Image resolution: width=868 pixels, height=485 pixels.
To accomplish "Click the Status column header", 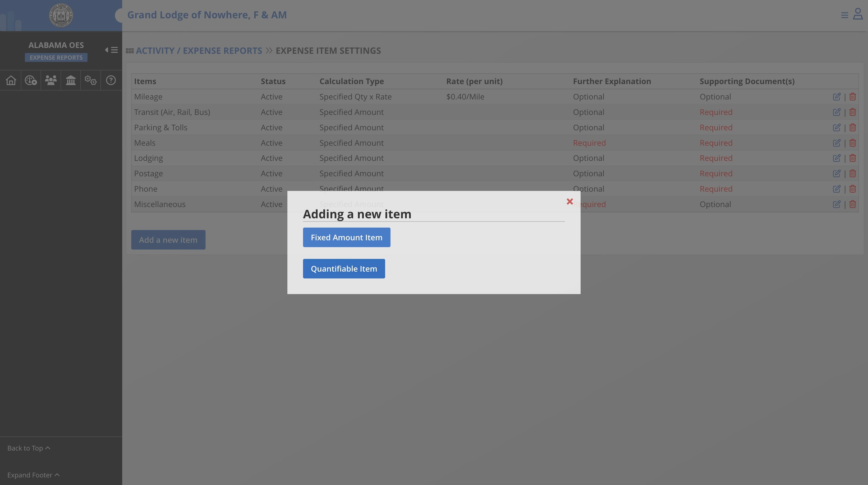I will (x=273, y=81).
